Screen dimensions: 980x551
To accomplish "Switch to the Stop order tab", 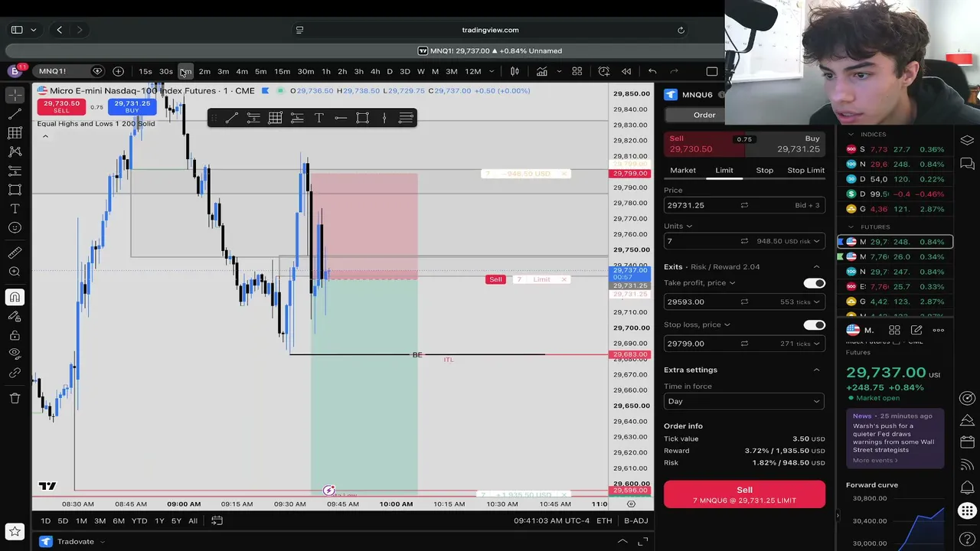I will click(764, 170).
